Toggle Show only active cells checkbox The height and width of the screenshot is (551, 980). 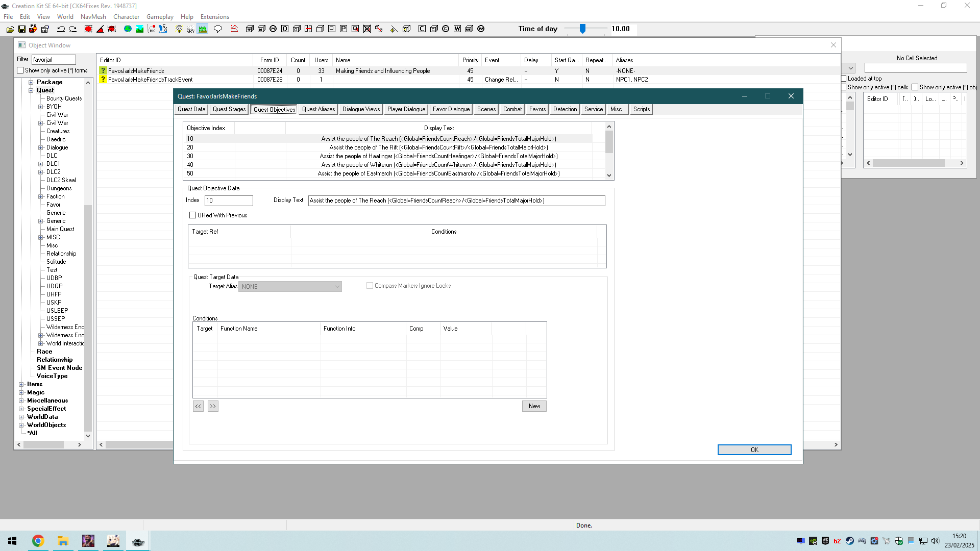(x=844, y=87)
